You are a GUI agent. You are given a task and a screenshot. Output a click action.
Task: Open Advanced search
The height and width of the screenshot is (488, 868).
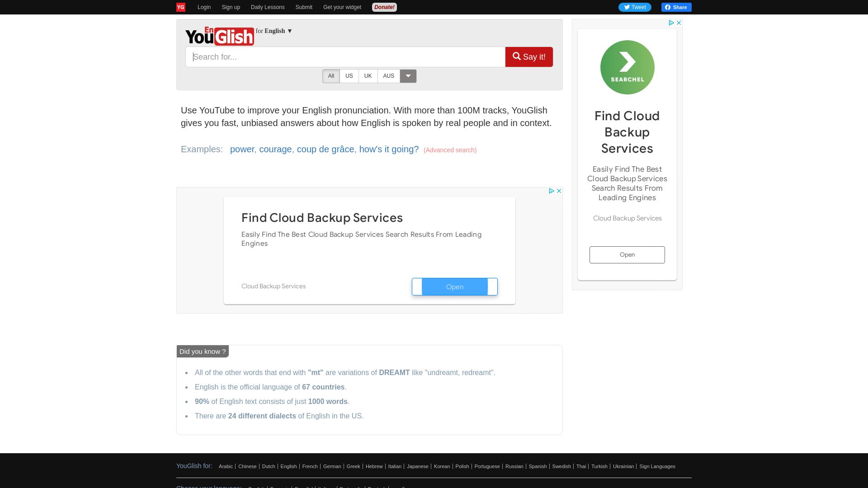[449, 150]
